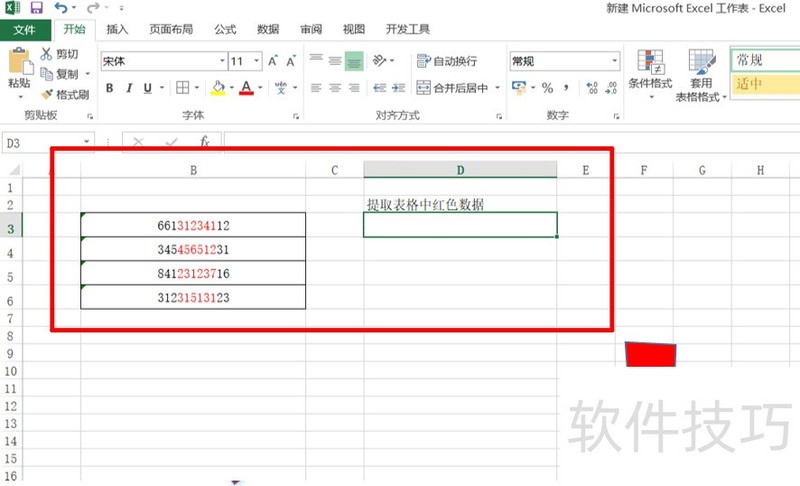Screen dimensions: 800x486
Task: Toggle Underline formatting
Action: coord(147,88)
